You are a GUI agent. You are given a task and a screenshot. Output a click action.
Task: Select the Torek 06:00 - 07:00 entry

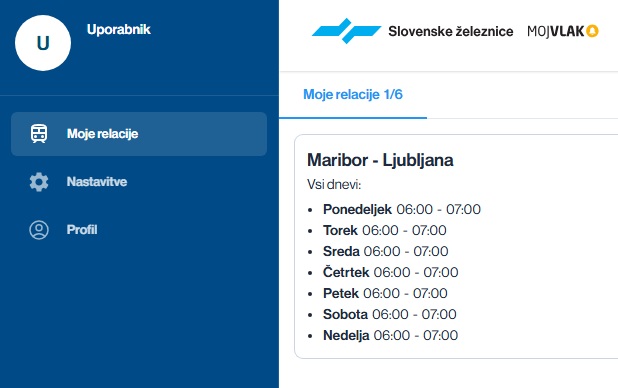tap(385, 230)
